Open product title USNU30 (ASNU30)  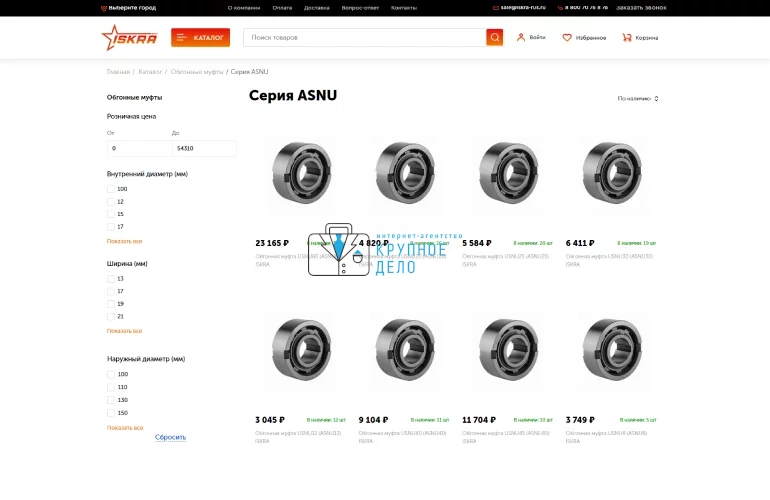[x=609, y=260]
